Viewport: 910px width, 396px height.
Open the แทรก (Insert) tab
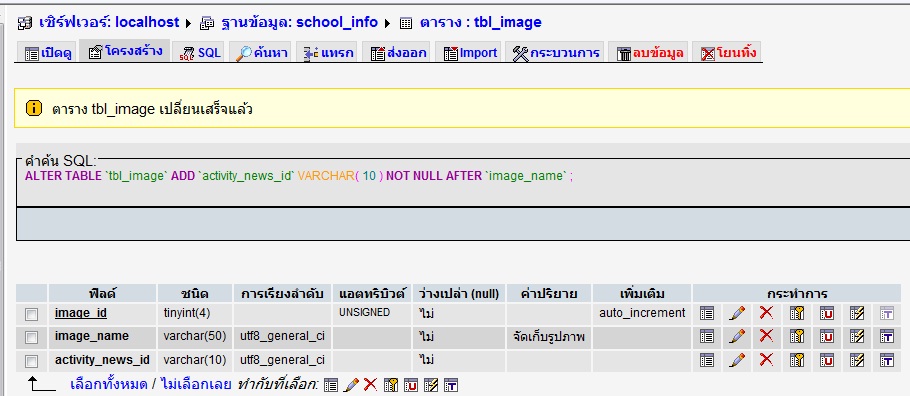[x=328, y=53]
